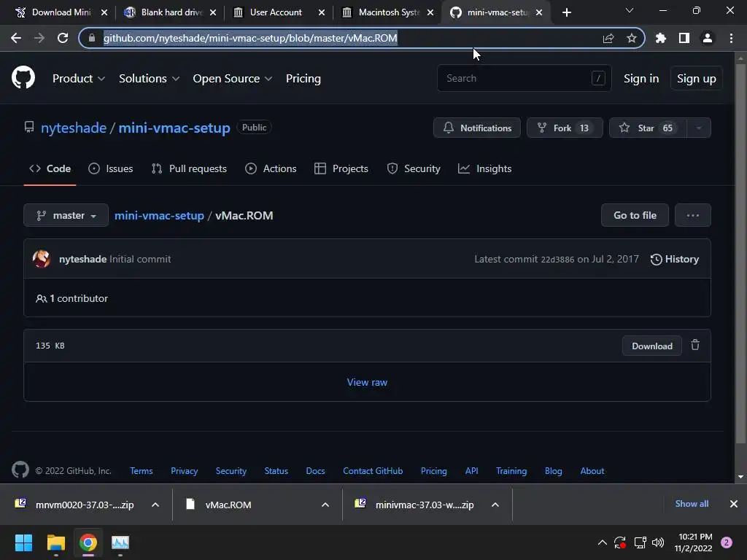Open the Pull requests tab
Viewport: 747px width, 560px height.
coord(189,168)
